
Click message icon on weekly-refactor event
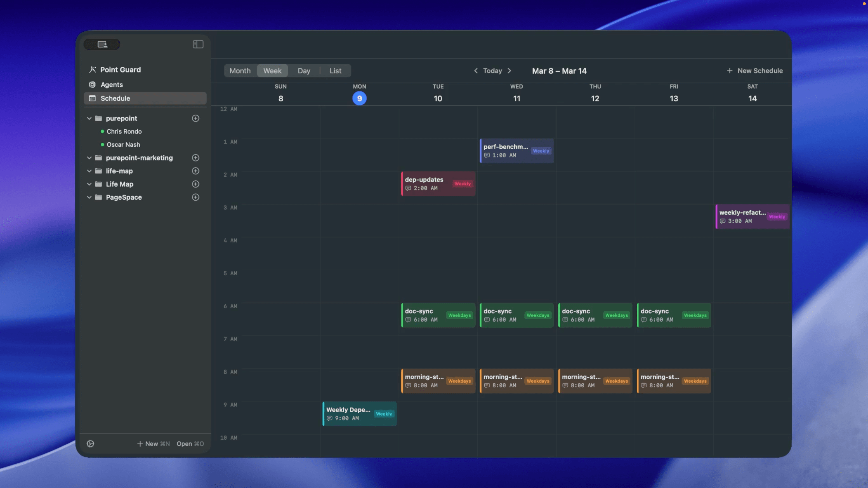[722, 221]
